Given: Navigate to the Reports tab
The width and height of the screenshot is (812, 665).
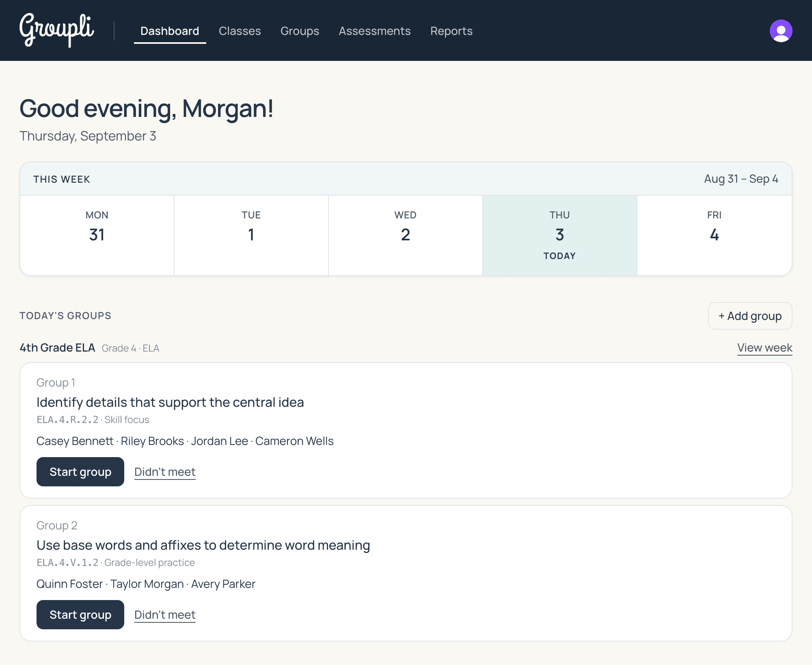Looking at the screenshot, I should [451, 31].
